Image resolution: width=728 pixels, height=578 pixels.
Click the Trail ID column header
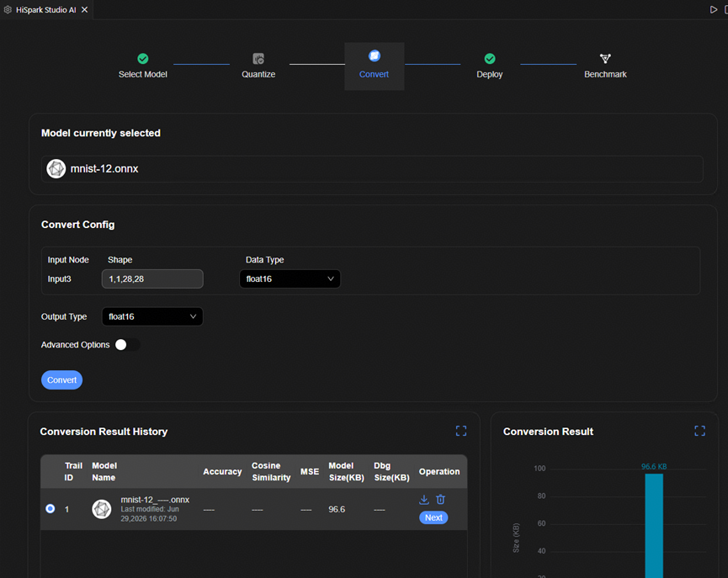tap(73, 472)
